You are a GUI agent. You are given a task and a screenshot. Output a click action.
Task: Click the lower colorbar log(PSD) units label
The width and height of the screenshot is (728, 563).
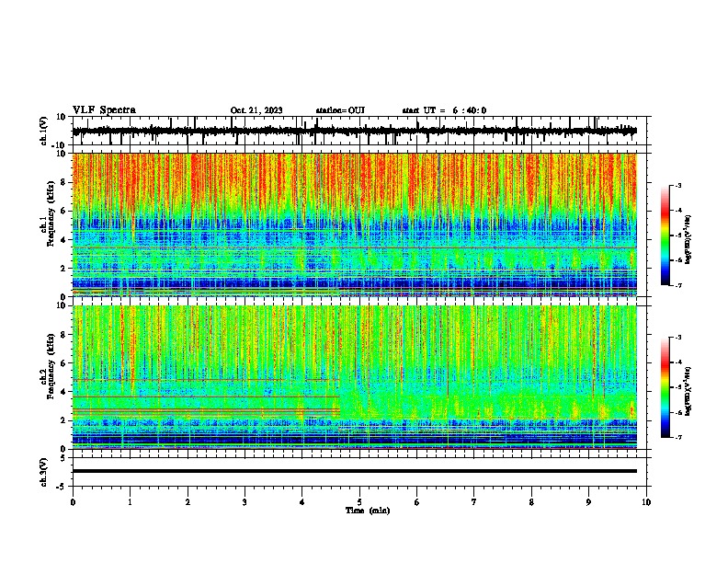coord(688,392)
